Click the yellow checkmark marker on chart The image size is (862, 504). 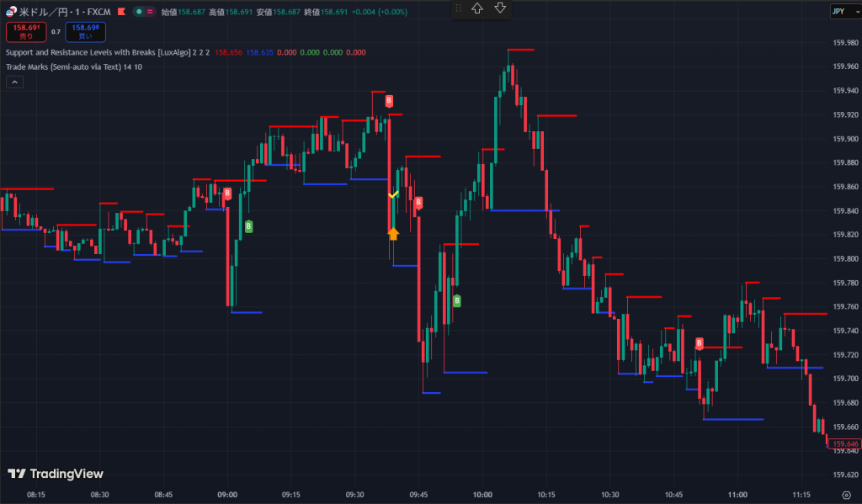pos(393,194)
